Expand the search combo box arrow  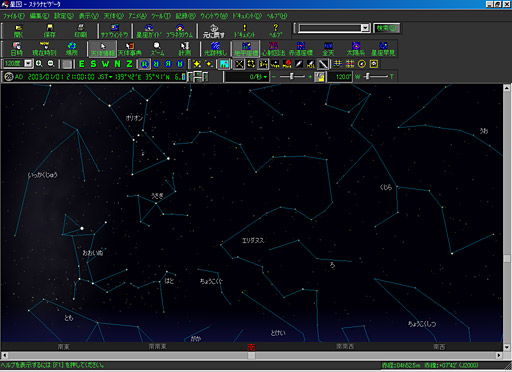[x=365, y=28]
